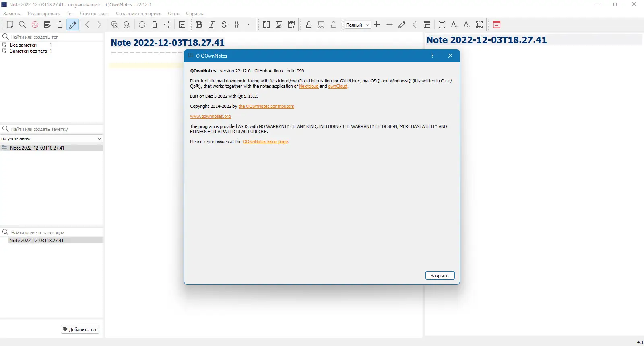Image resolution: width=644 pixels, height=346 pixels.
Task: Open the Заметка menu
Action: [x=12, y=14]
